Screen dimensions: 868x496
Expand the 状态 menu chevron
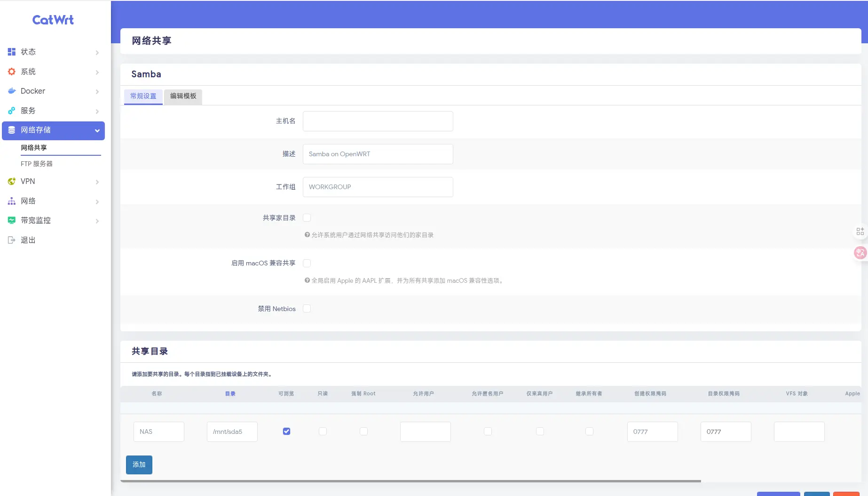coord(97,52)
